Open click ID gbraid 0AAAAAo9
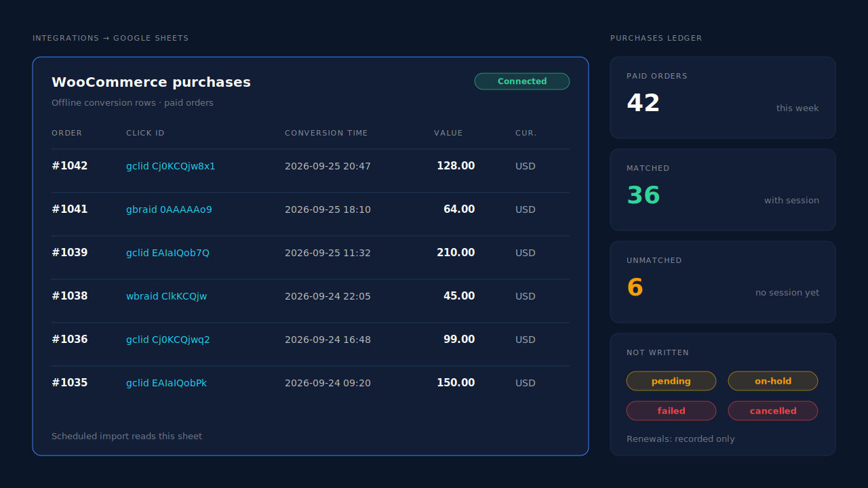The width and height of the screenshot is (868, 488). [x=169, y=209]
